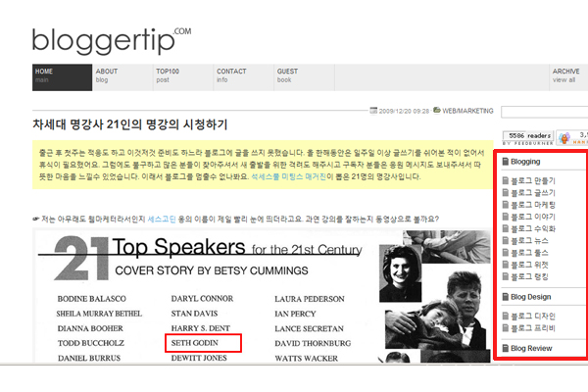The image size is (588, 392).
Task: Click the icon beside 블로그 글쓰기
Action: (506, 192)
